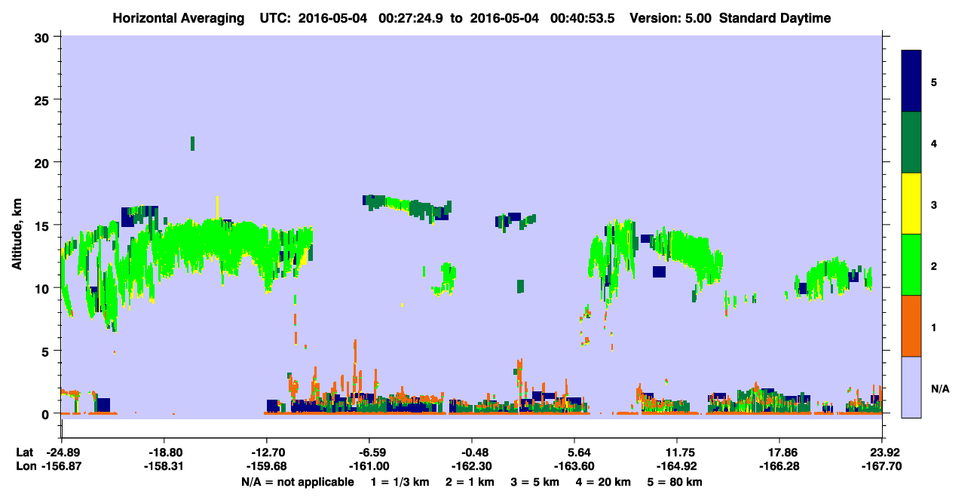Click the longitude value -162.30
This screenshot has width=980, height=503.
(471, 466)
